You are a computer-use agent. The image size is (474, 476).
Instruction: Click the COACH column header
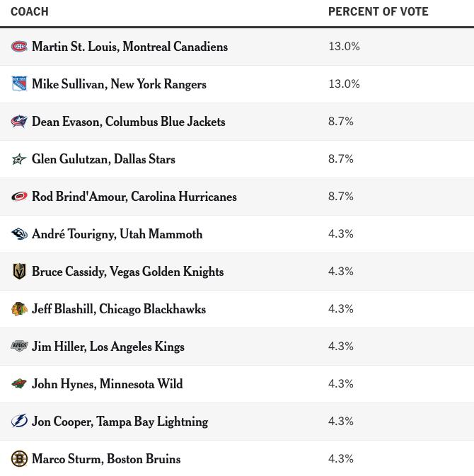click(x=30, y=11)
